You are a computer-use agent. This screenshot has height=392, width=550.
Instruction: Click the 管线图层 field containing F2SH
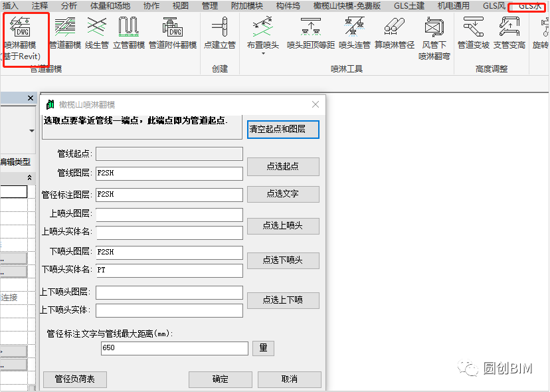point(169,173)
